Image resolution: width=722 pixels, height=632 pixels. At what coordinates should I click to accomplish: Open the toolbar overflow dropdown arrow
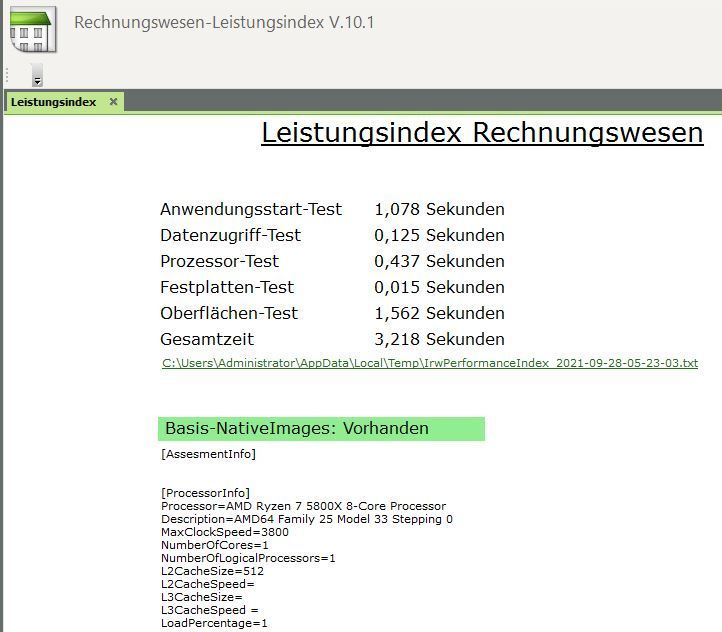click(37, 79)
